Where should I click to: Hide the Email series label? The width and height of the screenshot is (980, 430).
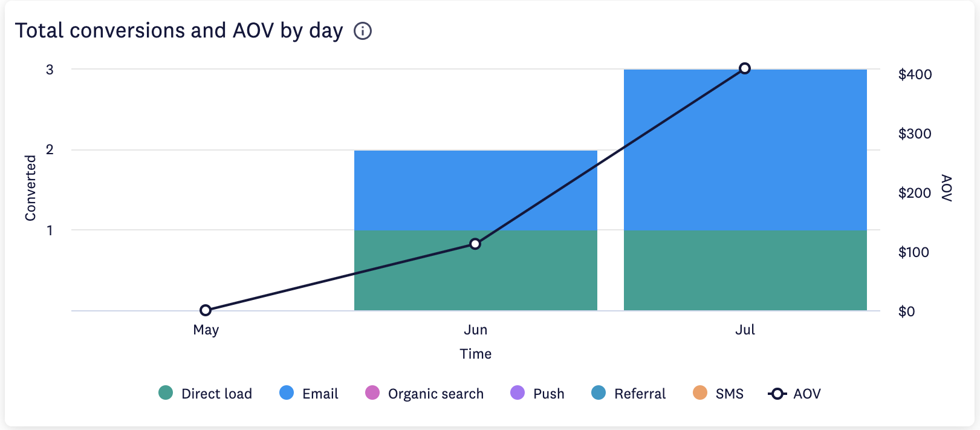click(320, 394)
